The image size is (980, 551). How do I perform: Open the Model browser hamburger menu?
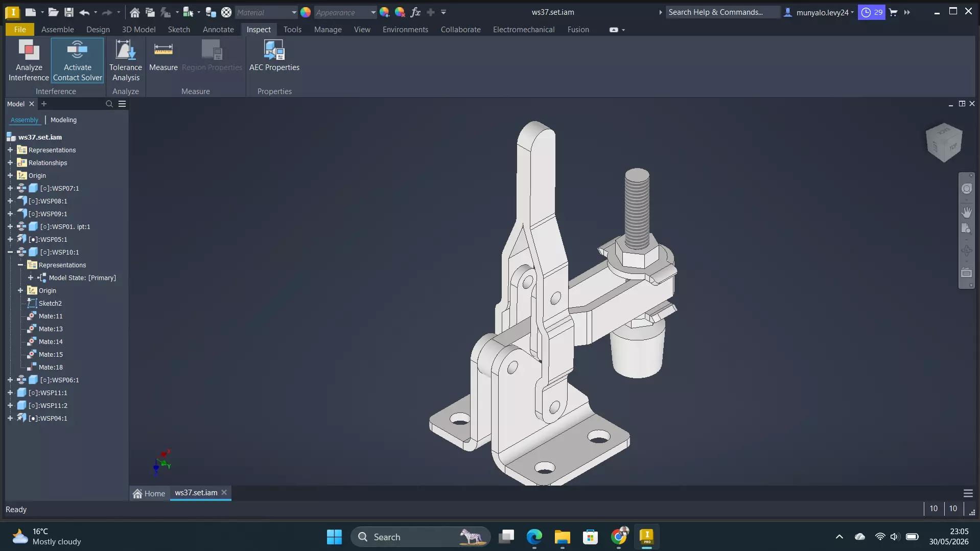tap(122, 104)
